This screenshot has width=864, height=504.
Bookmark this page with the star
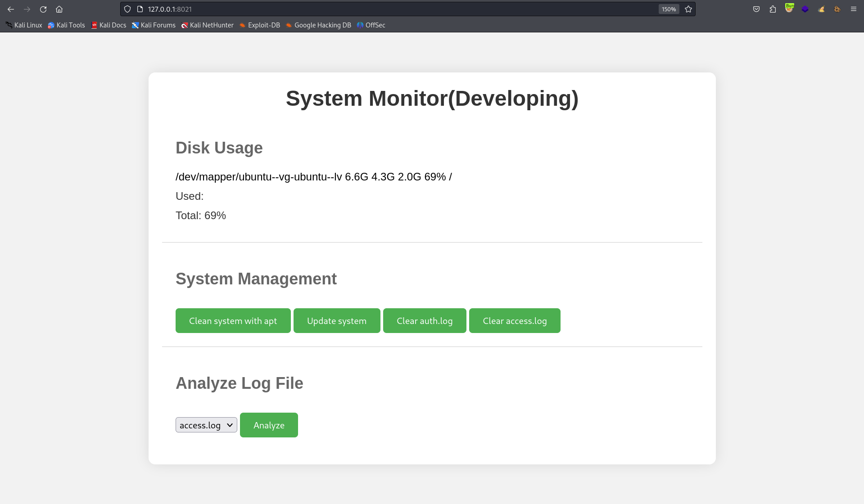(688, 9)
